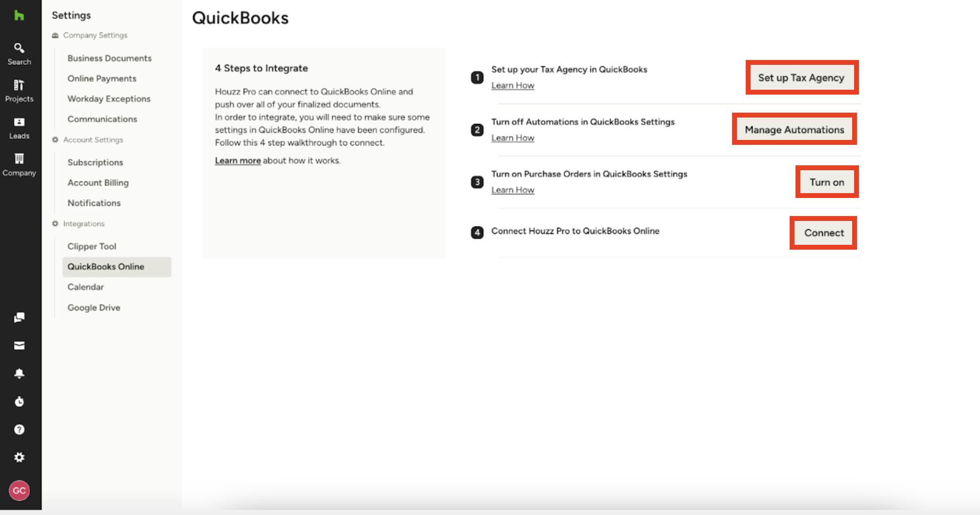
Task: Select QuickBooks Online in the sidebar
Action: click(106, 267)
